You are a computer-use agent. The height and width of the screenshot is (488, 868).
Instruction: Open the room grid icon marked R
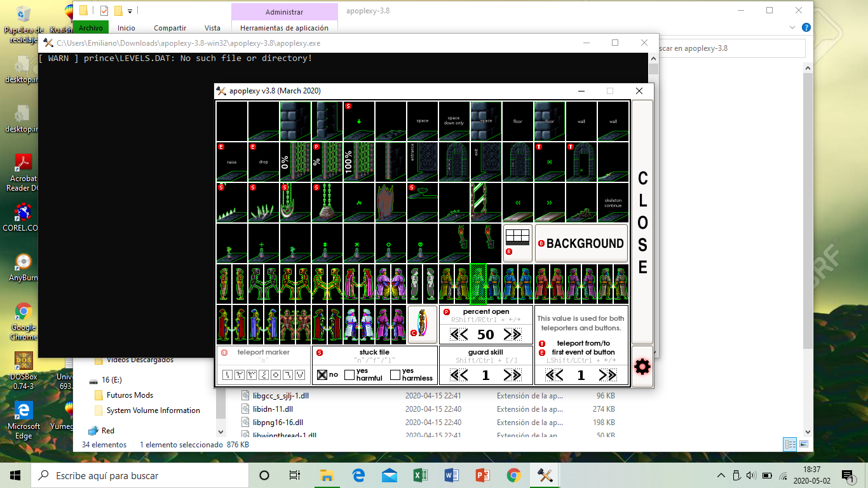(517, 243)
